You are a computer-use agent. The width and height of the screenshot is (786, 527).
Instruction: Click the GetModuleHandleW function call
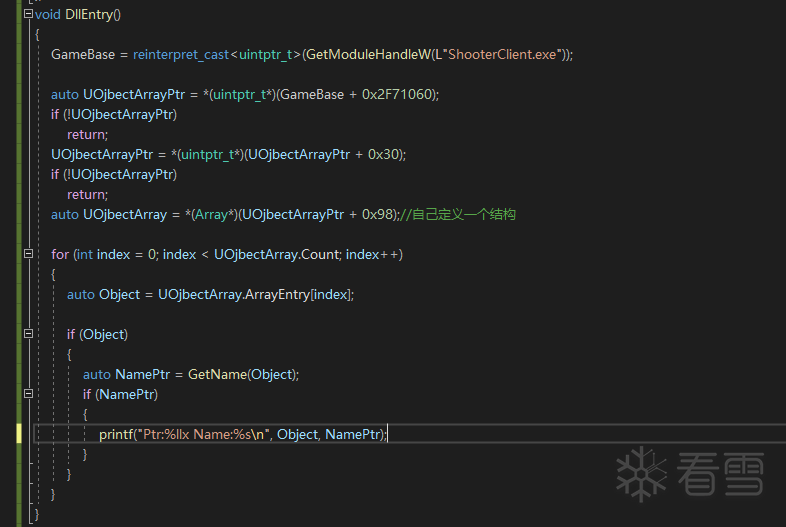pos(368,54)
